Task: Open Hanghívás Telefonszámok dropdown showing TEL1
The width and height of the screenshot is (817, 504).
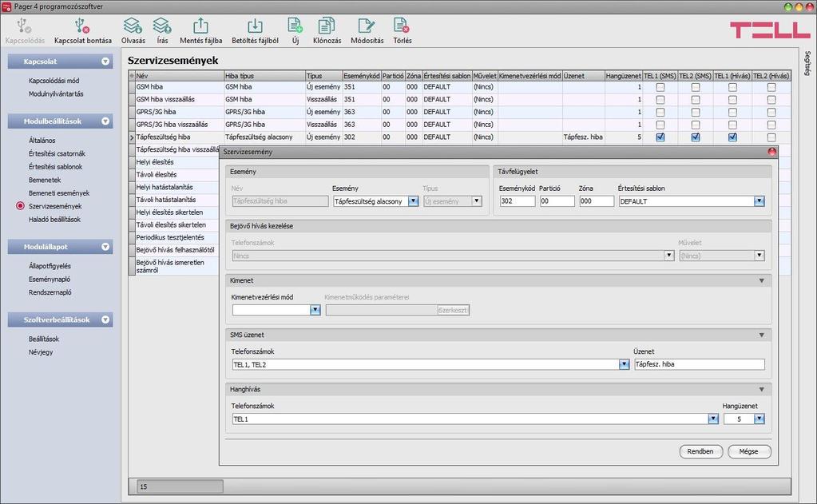Action: pos(713,419)
